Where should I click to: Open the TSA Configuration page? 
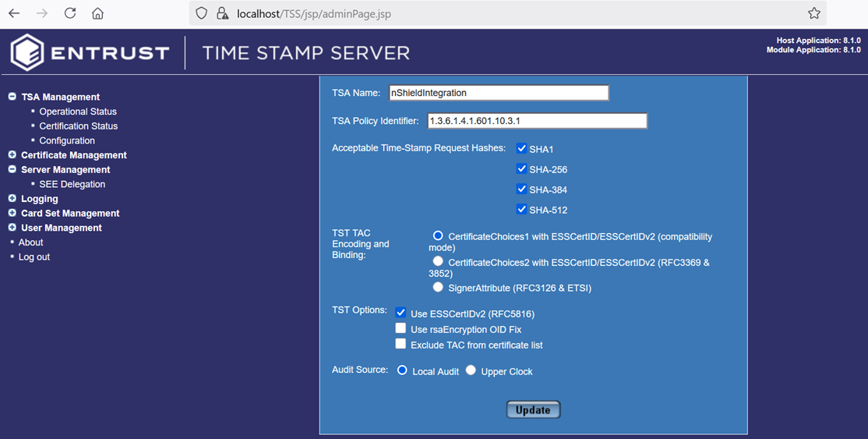pos(67,141)
